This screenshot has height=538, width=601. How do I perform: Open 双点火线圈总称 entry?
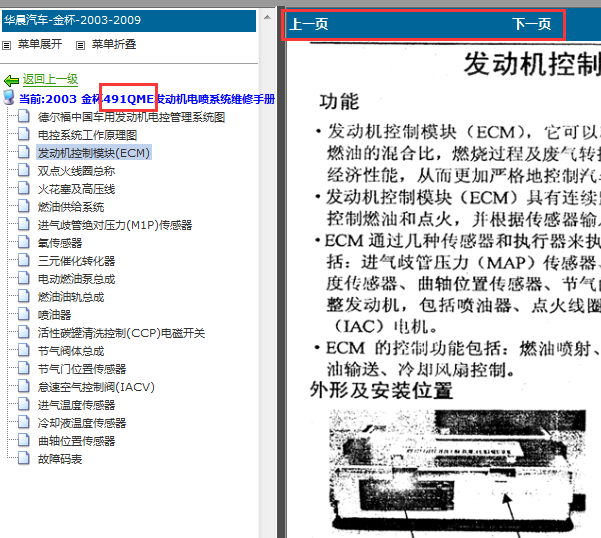click(76, 171)
